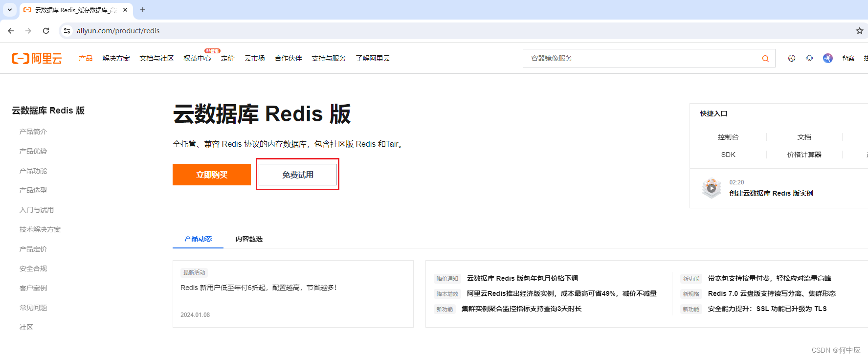Viewport: 868px width, 358px height.
Task: Switch to the 产品动态 tab
Action: (198, 239)
